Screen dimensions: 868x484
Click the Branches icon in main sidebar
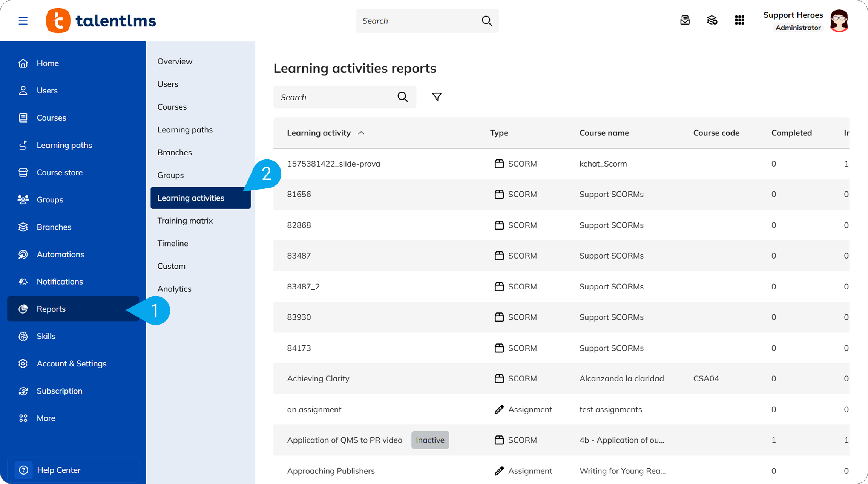coord(23,227)
